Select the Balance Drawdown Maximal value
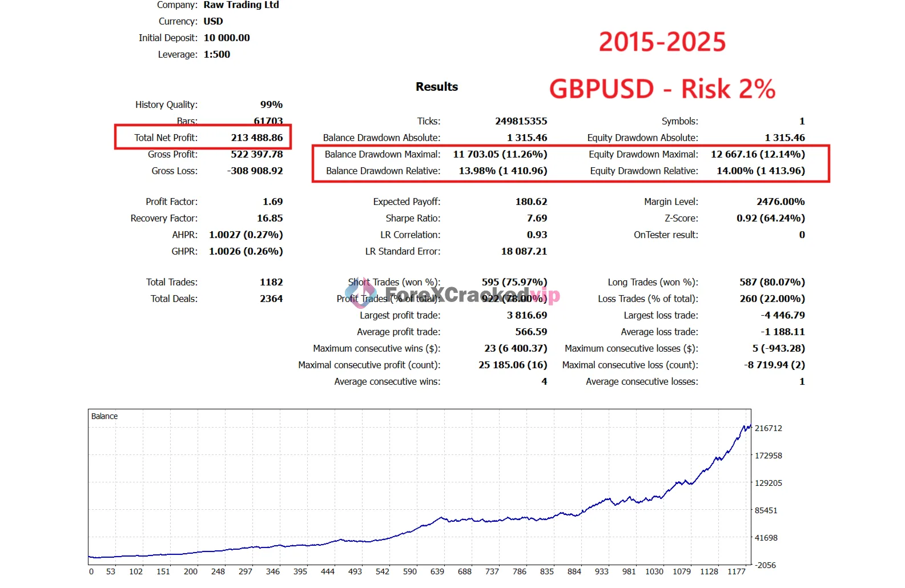The height and width of the screenshot is (588, 905). [x=500, y=154]
